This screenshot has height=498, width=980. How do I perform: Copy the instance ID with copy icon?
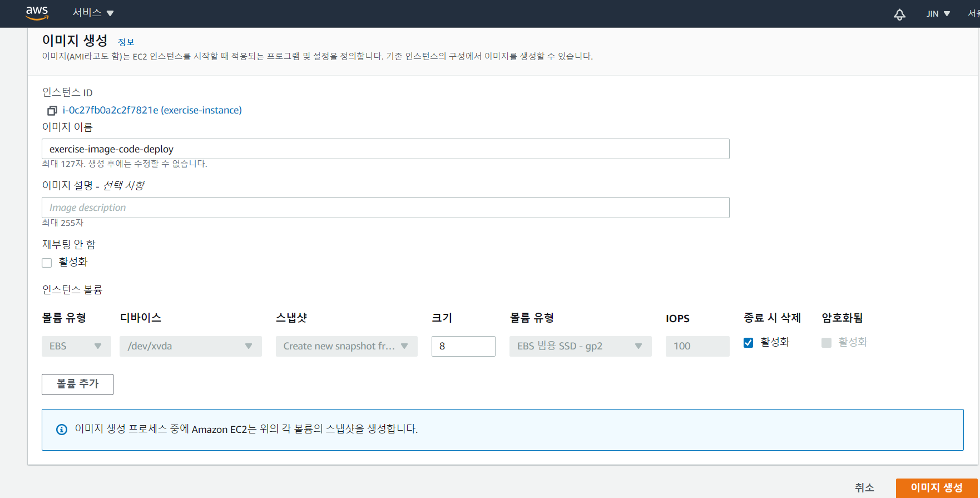pyautogui.click(x=52, y=111)
